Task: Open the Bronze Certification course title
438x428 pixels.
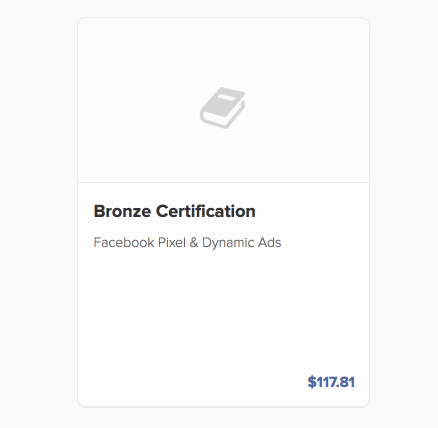Action: click(174, 211)
